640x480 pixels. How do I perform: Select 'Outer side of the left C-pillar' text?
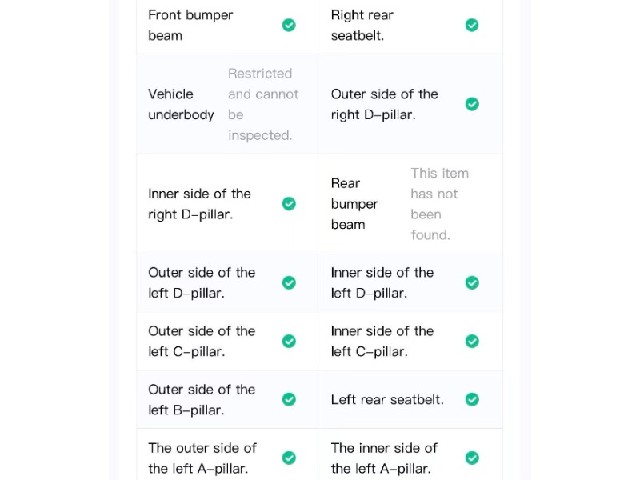click(x=202, y=341)
